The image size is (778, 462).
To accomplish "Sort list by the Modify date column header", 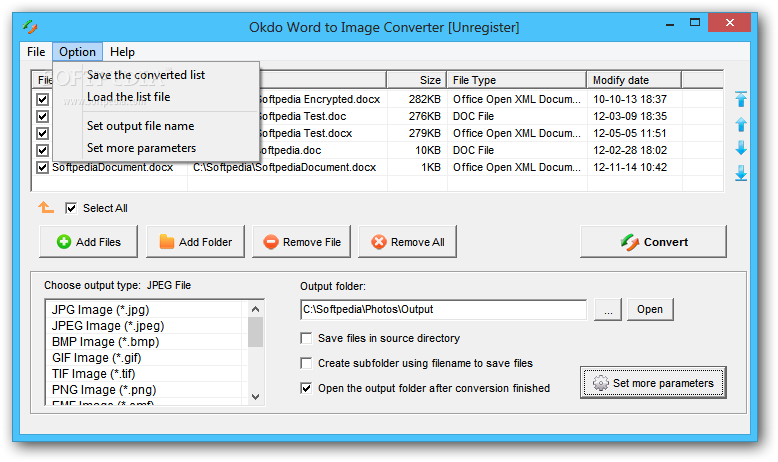I will click(634, 80).
